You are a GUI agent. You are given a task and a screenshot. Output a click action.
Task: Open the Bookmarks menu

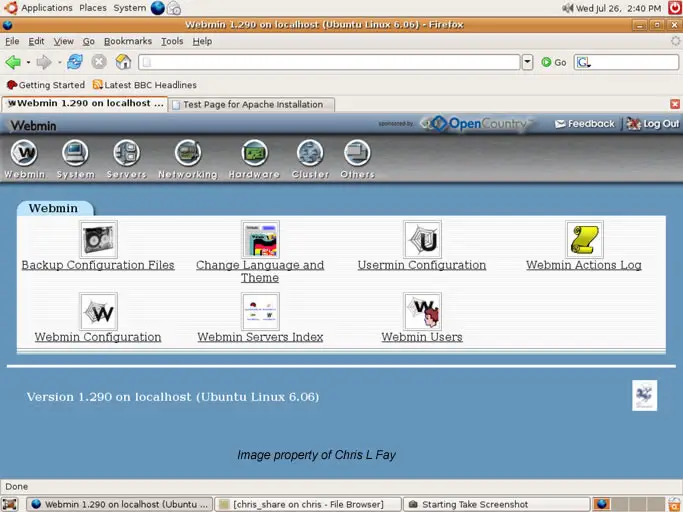(128, 41)
